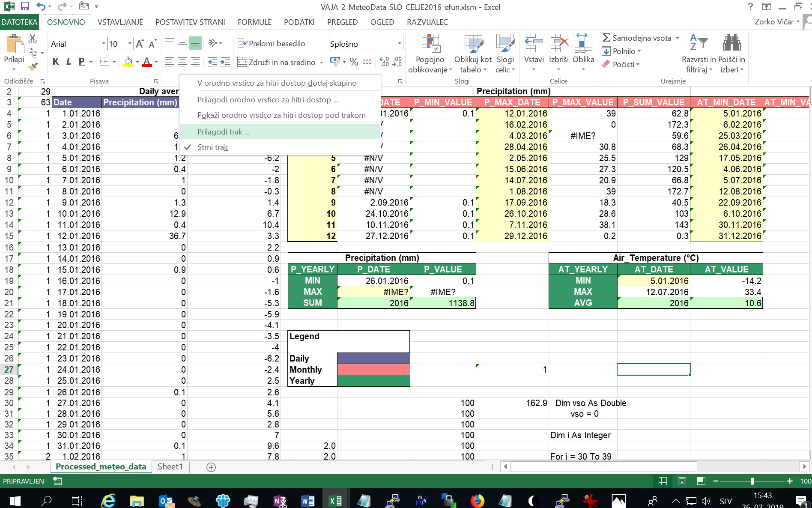This screenshot has height=508, width=812.
Task: Toggle Prelomi besedilo text wrapping
Action: 271,43
